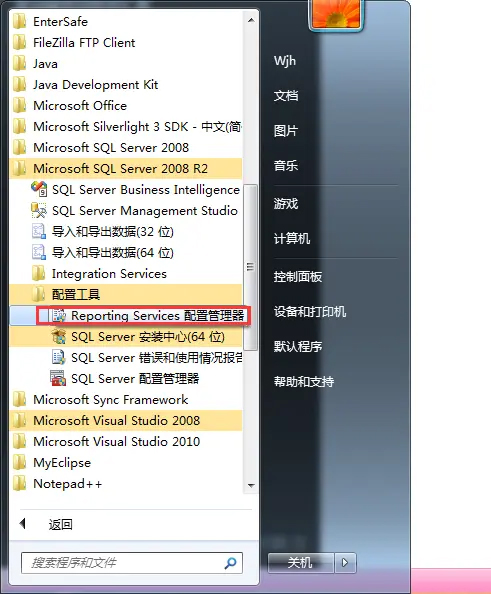Click the 关机 shutdown button
This screenshot has height=594, width=491.
point(301,563)
